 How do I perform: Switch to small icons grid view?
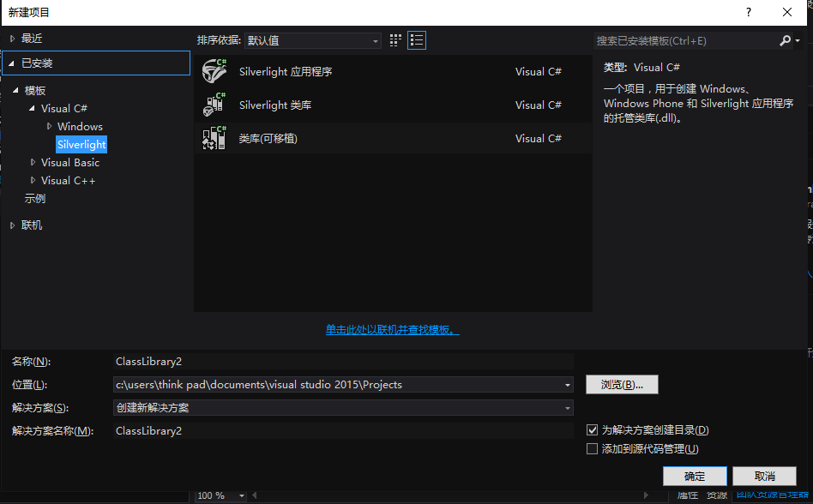[395, 40]
